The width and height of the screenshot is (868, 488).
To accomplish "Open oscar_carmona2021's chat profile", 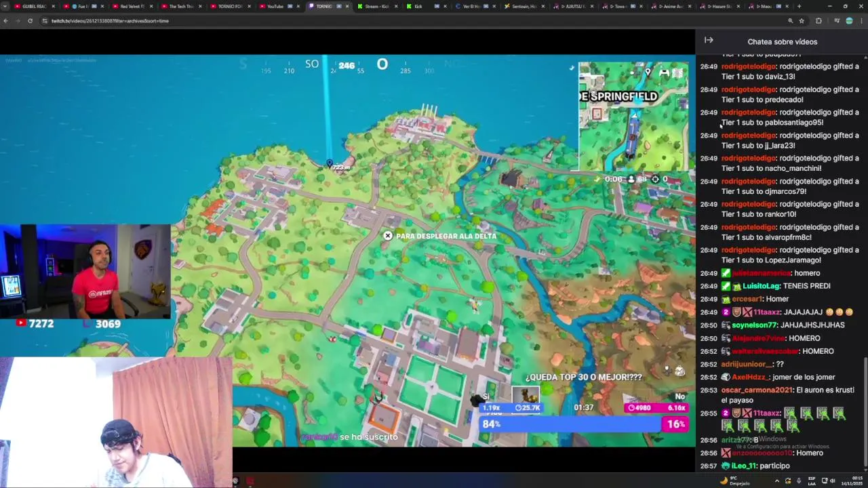I will pyautogui.click(x=757, y=390).
